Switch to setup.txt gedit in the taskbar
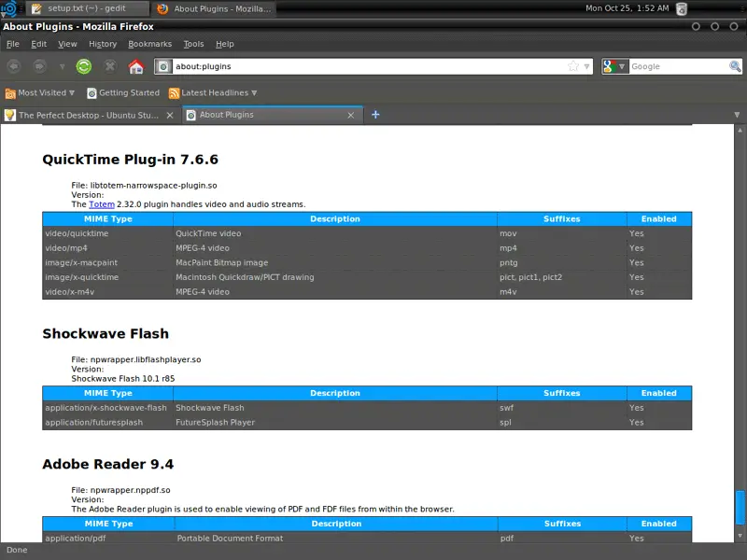The width and height of the screenshot is (747, 560). pos(87,8)
